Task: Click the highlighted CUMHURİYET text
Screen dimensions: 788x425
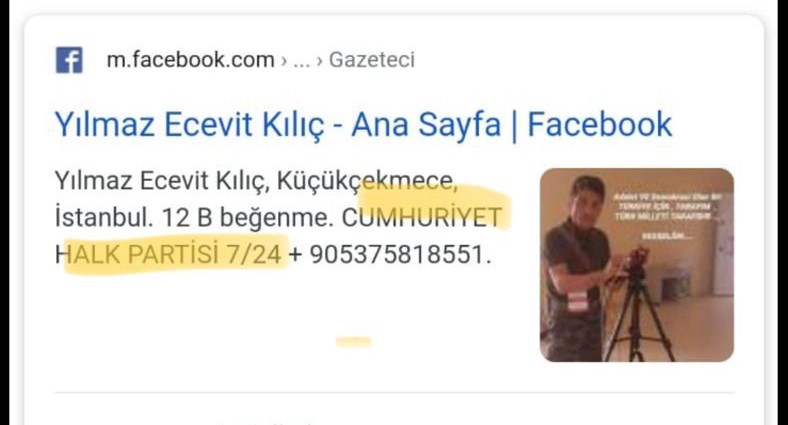Action: 422,218
